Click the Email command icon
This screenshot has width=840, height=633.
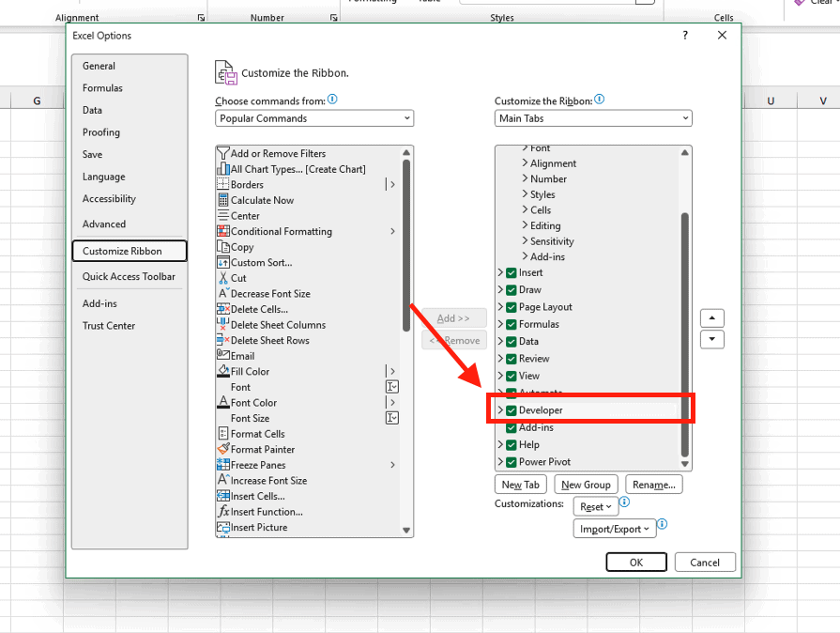tap(223, 355)
